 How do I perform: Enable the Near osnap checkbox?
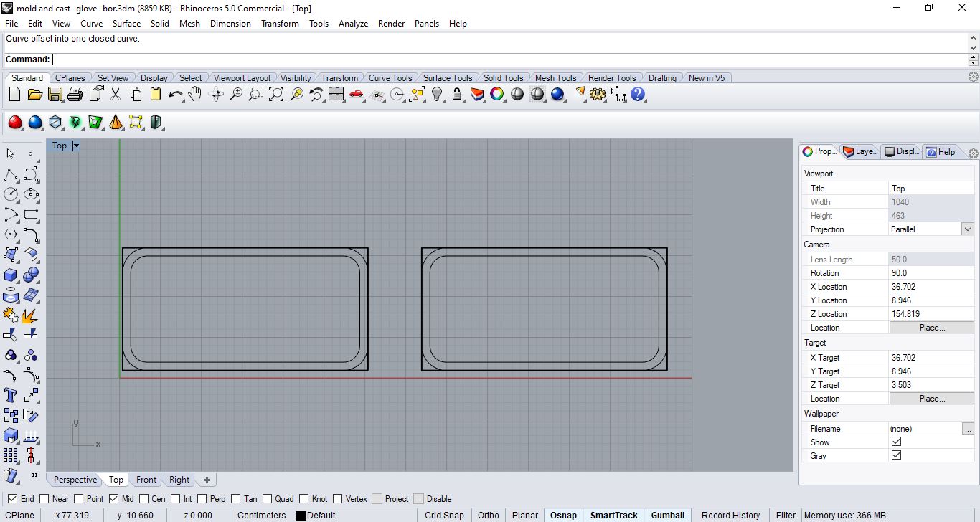(44, 499)
